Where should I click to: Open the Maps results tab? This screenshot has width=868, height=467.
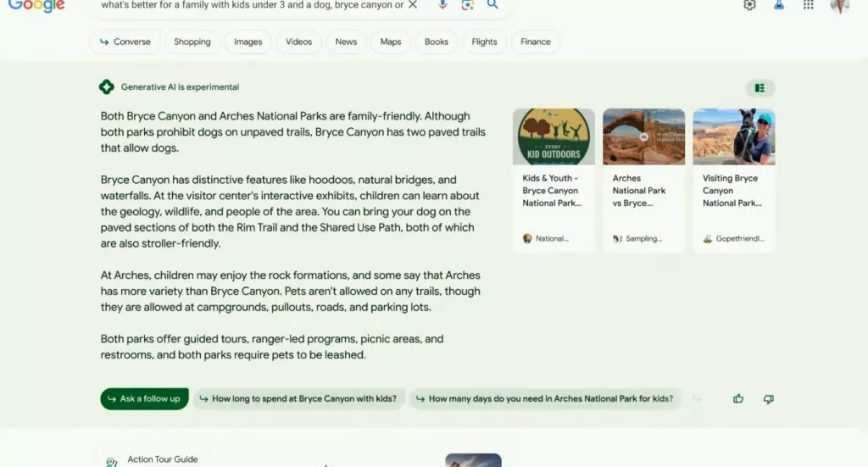pos(391,42)
